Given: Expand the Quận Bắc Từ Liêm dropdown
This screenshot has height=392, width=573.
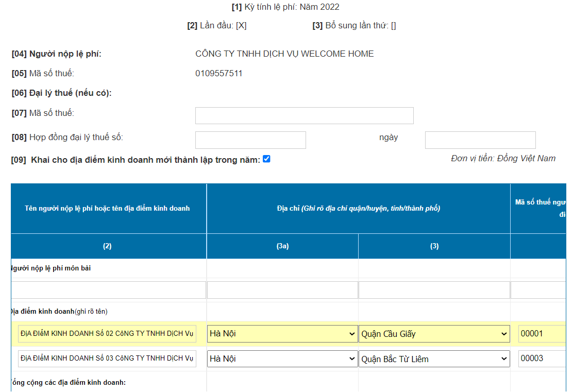Looking at the screenshot, I should [434, 359].
